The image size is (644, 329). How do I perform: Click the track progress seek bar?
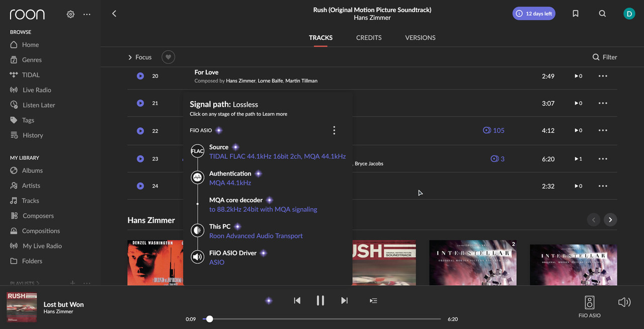point(322,319)
